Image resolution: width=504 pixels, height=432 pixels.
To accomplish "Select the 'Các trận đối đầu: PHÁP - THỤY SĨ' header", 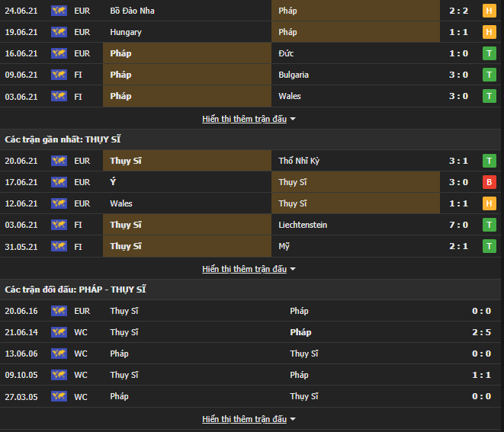I will coord(75,290).
